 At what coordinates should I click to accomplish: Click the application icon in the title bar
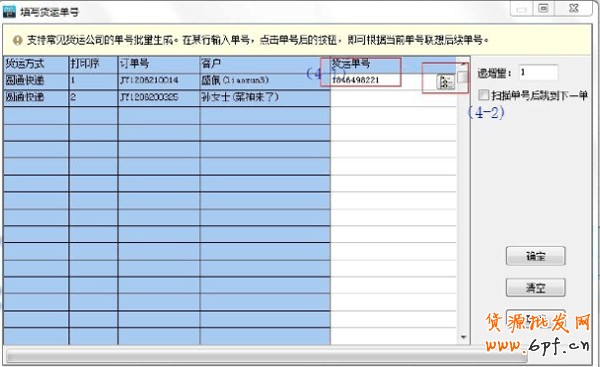9,12
